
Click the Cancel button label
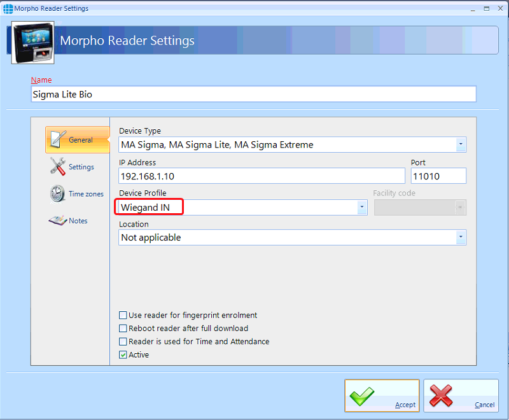(484, 405)
